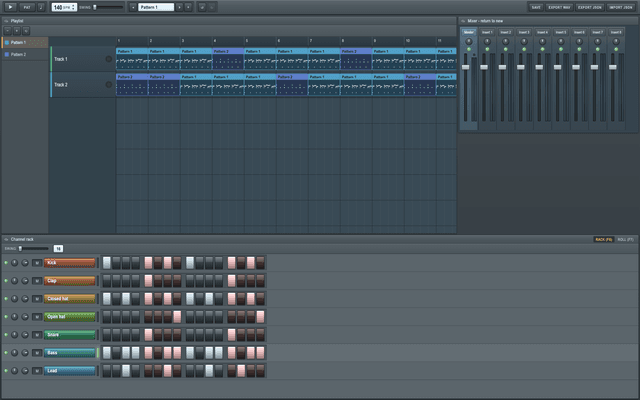Toggle the first Clap step pad
Image resolution: width=640 pixels, height=400 pixels.
[107, 281]
